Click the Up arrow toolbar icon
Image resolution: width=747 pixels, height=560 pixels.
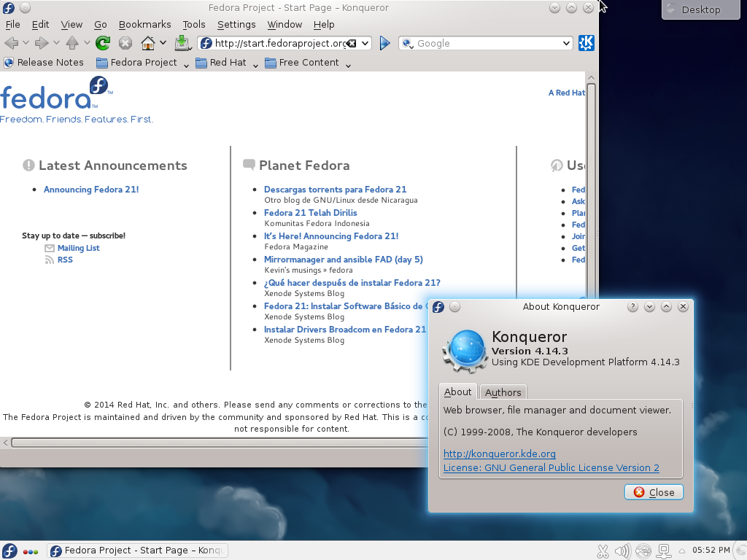pos(72,43)
